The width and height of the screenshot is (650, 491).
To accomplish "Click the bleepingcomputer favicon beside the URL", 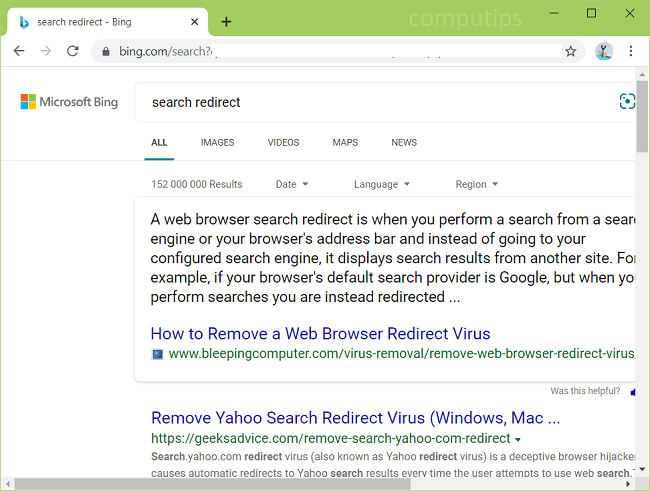I will tap(158, 354).
